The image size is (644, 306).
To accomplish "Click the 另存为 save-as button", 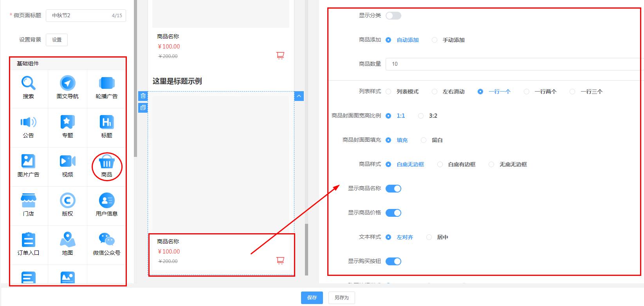I will [341, 298].
